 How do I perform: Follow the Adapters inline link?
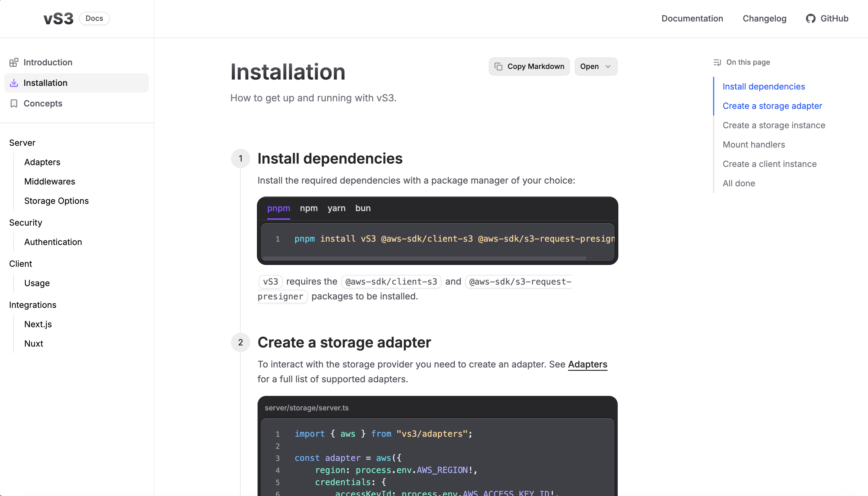587,364
